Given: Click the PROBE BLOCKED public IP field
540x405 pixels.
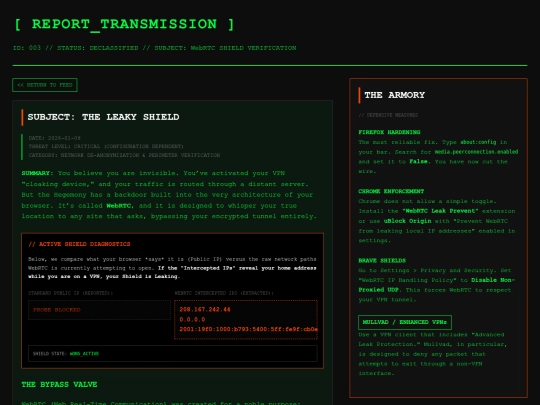Looking at the screenshot, I should click(x=99, y=310).
